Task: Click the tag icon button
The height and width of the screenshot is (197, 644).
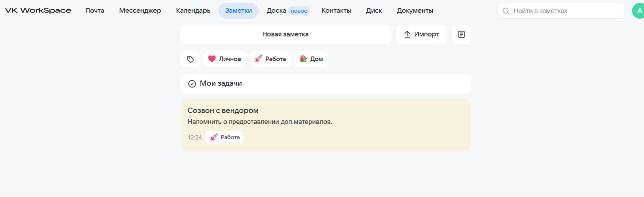Action: pyautogui.click(x=190, y=59)
